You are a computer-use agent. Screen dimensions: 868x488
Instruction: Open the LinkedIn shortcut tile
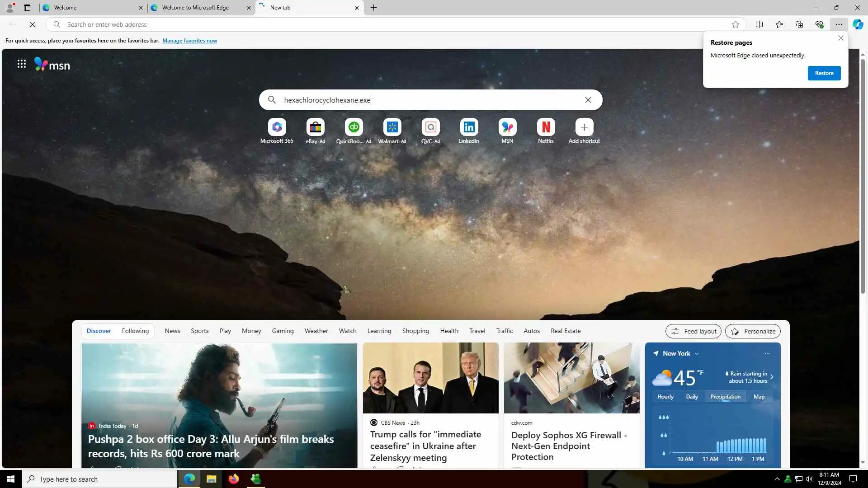[x=469, y=127]
